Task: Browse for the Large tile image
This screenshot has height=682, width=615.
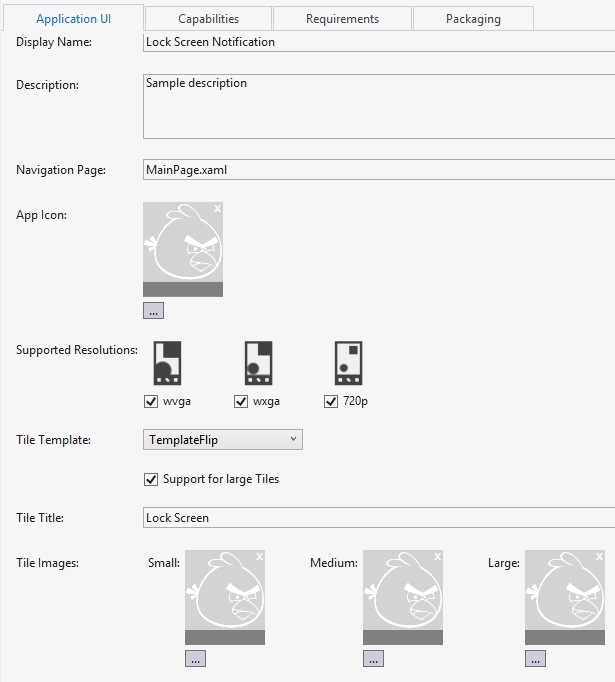Action: pos(535,658)
